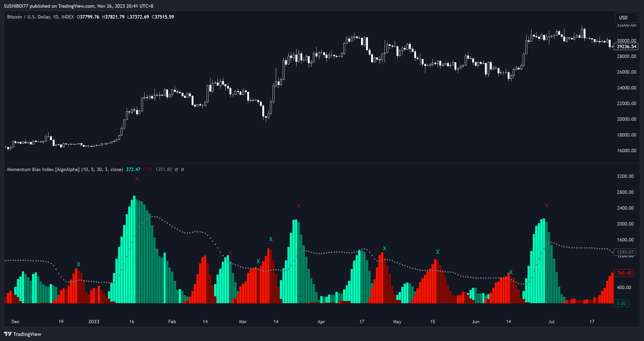Click the 372.47 green indicator value
This screenshot has width=644, height=341.
133,169
